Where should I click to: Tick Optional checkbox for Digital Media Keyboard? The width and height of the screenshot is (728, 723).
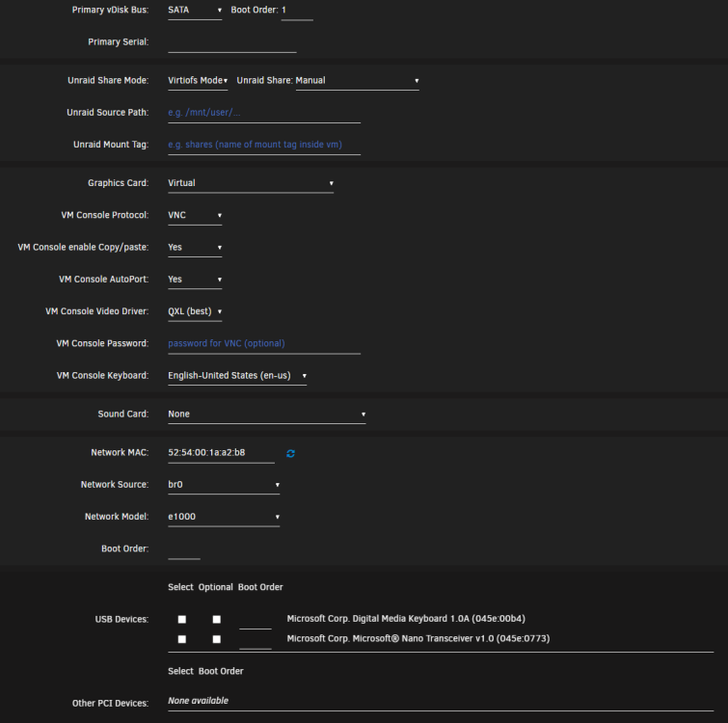pos(217,620)
